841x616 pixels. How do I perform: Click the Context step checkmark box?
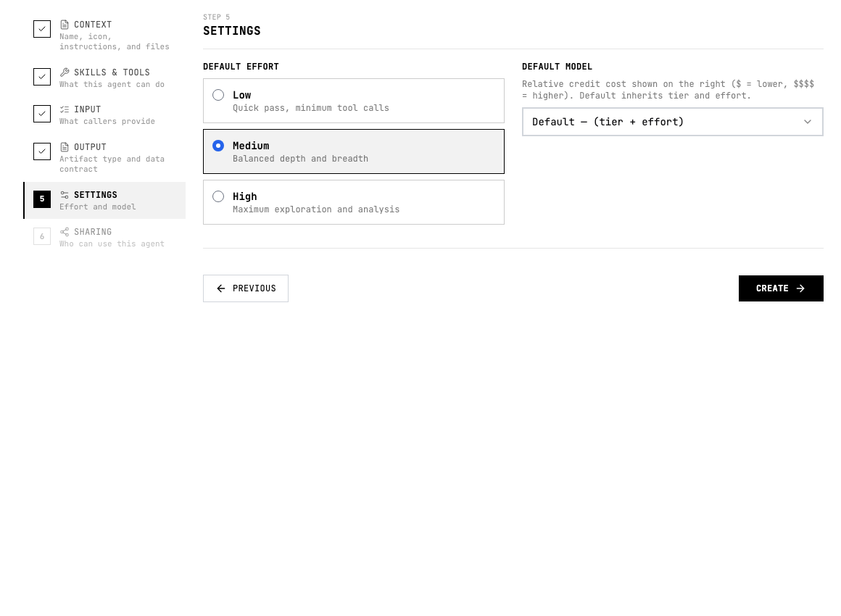click(x=42, y=29)
